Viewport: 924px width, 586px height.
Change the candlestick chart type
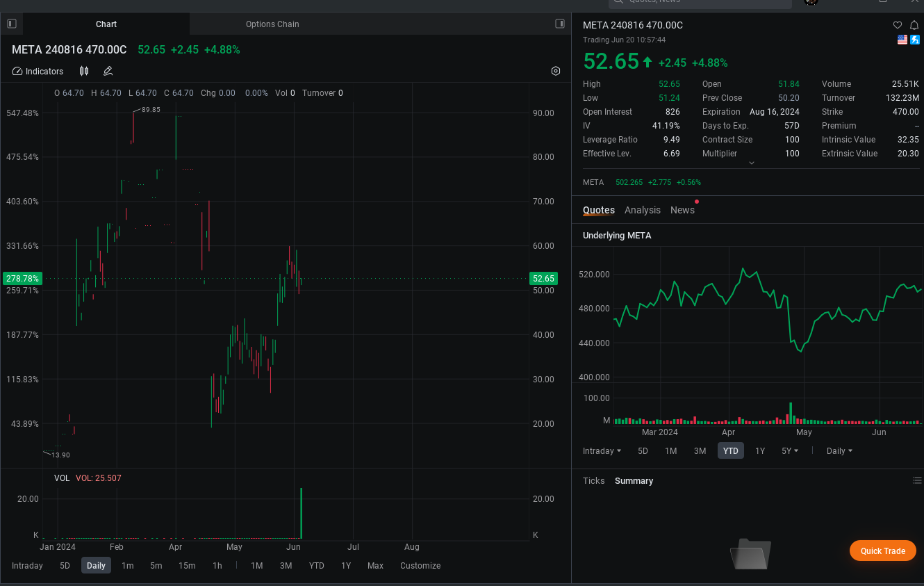(84, 71)
